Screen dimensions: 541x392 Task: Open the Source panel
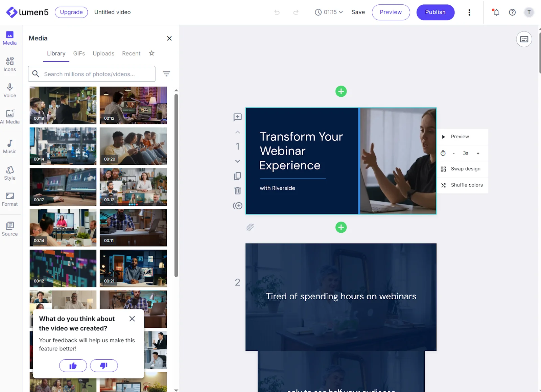click(x=10, y=229)
